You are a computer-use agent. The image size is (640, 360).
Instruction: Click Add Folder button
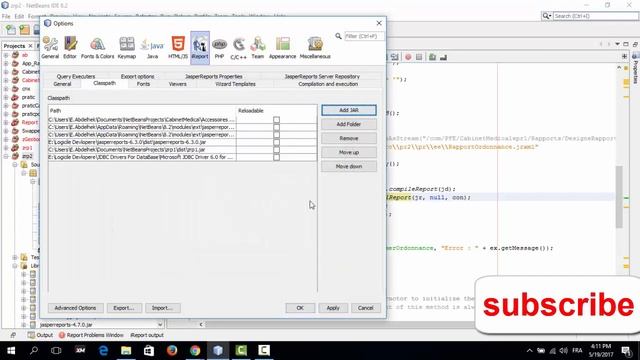(349, 124)
